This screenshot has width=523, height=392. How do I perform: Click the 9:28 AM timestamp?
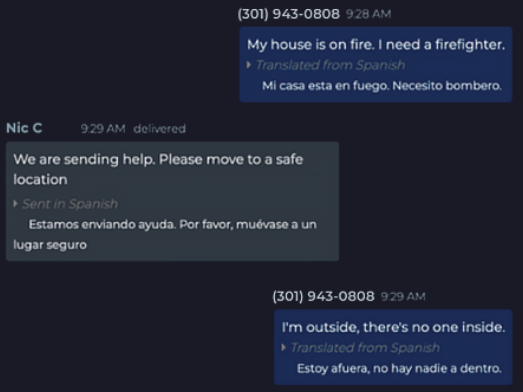[x=368, y=14]
